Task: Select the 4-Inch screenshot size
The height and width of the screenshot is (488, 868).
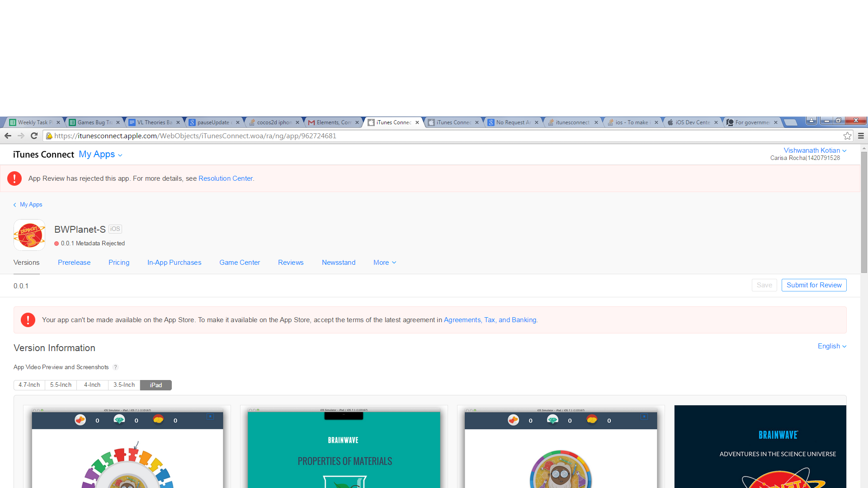Action: 92,385
